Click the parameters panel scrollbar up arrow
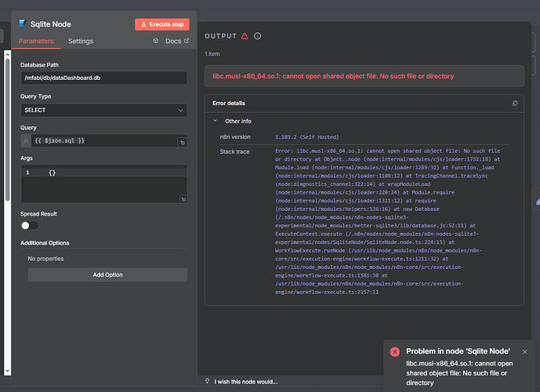 [x=7, y=54]
